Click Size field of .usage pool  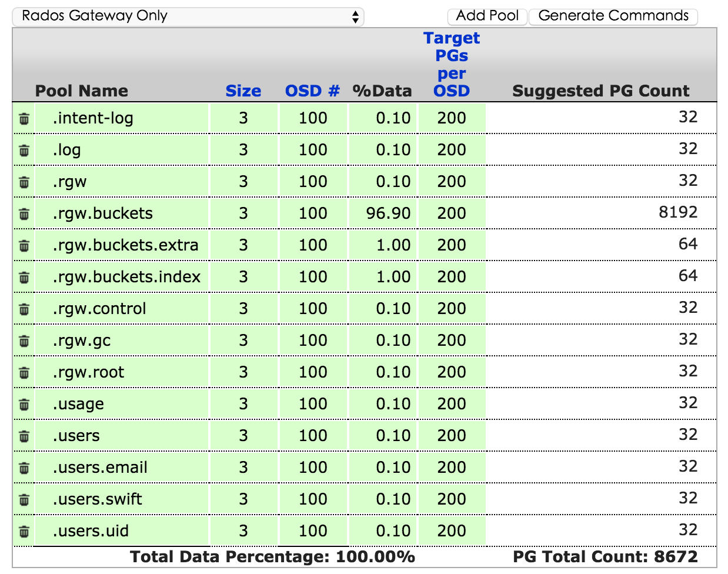(x=243, y=404)
